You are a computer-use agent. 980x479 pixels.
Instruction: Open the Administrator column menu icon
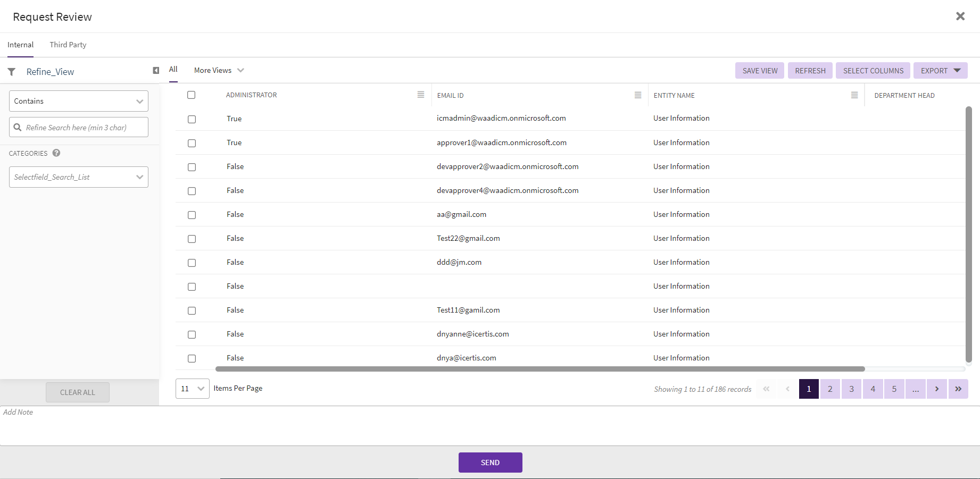coord(421,95)
